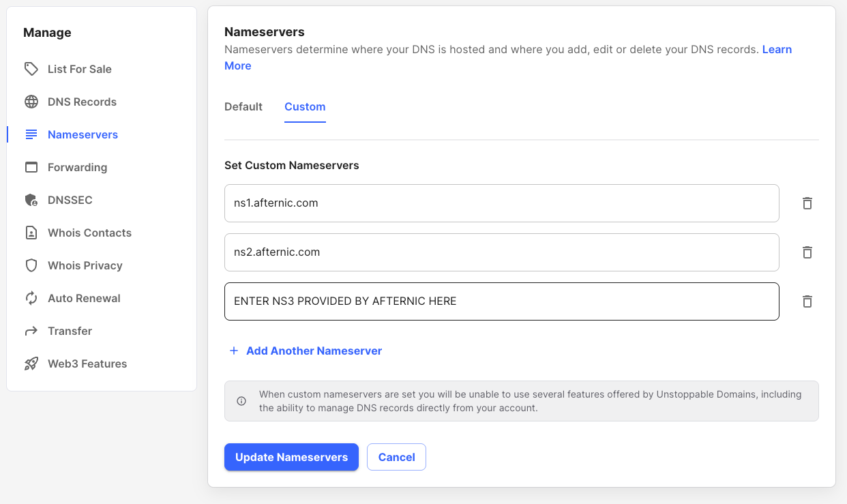This screenshot has width=847, height=504.
Task: Click the Whois Contacts person icon
Action: tap(31, 233)
